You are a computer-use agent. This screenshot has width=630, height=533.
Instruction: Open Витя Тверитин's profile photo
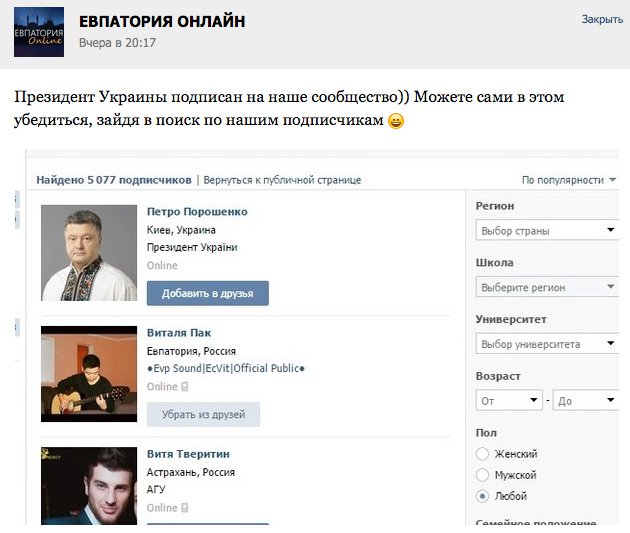89,486
